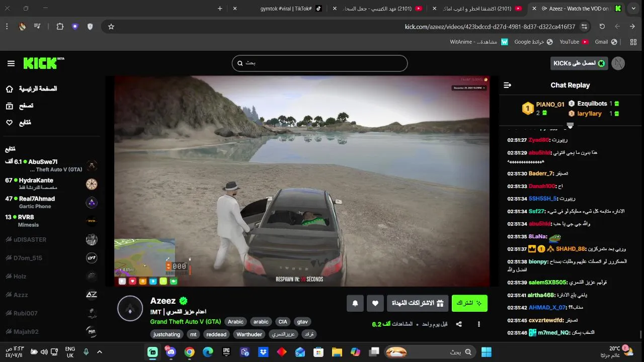Toggle the notification bell for Azeez
The height and width of the screenshot is (362, 644).
[355, 303]
